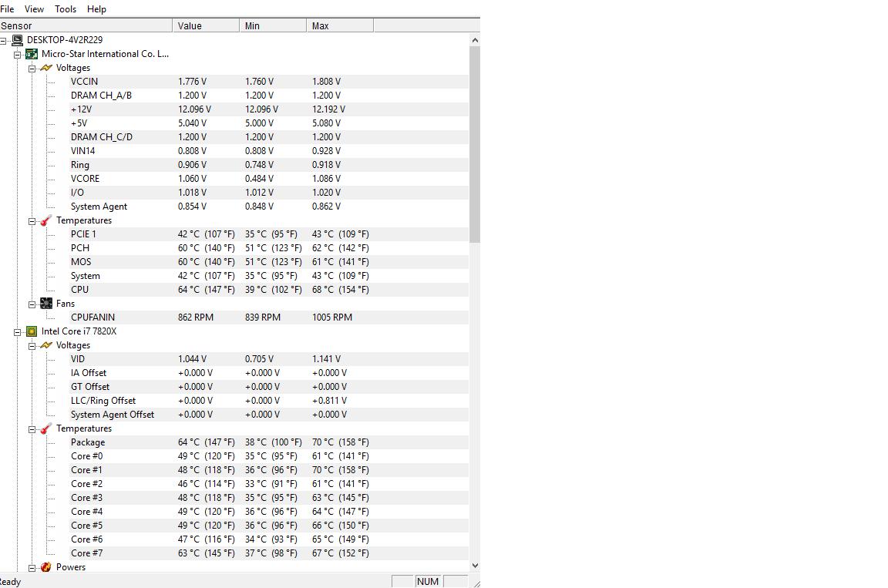
Task: Select the Core #7 temperature row
Action: tap(269, 553)
